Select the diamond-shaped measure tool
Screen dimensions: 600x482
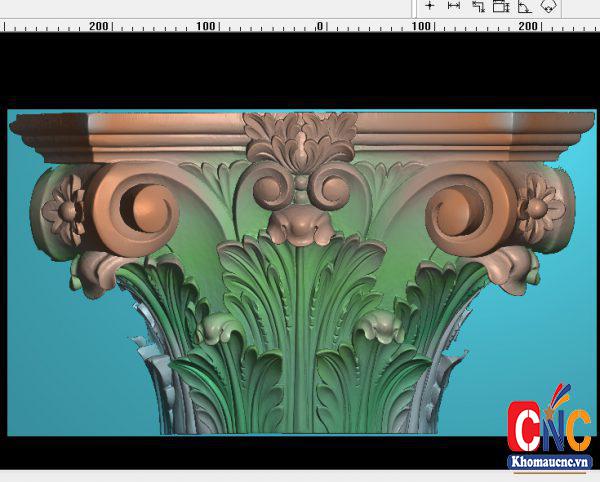coord(548,7)
